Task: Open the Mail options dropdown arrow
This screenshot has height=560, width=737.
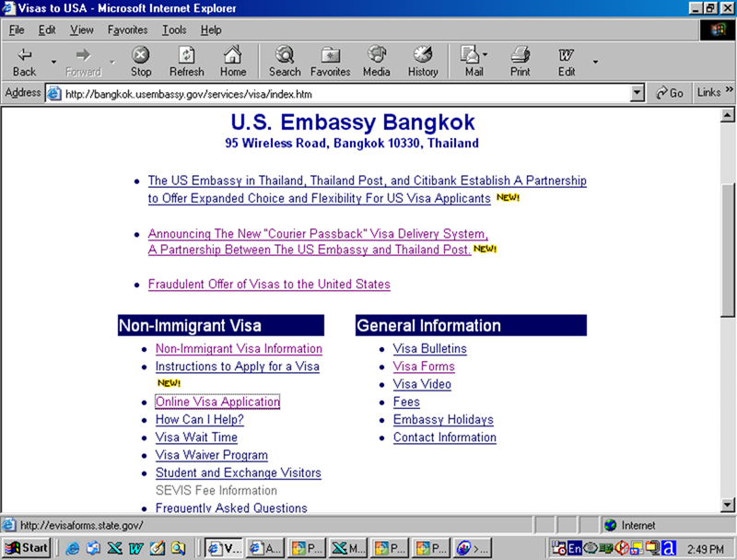Action: tap(485, 54)
